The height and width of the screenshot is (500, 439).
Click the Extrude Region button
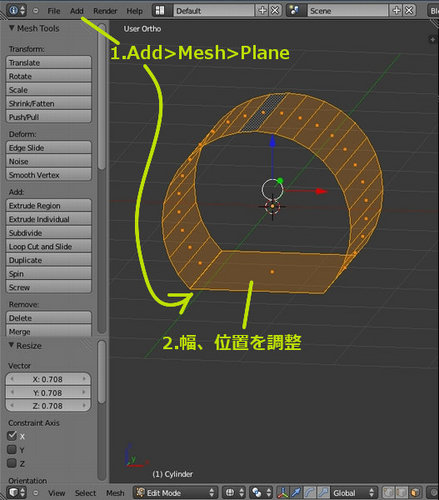[x=49, y=206]
